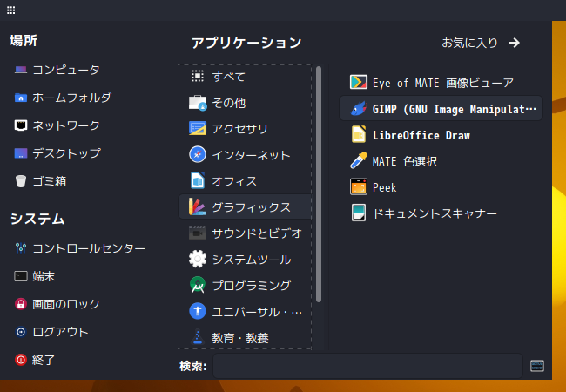The width and height of the screenshot is (566, 392).
Task: Click the 画面のロック text
Action: (66, 304)
